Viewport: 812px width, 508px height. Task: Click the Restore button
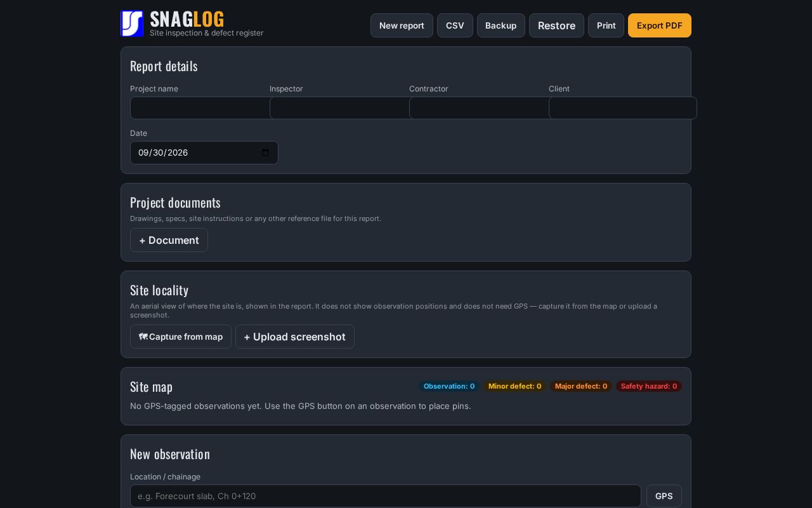tap(556, 25)
